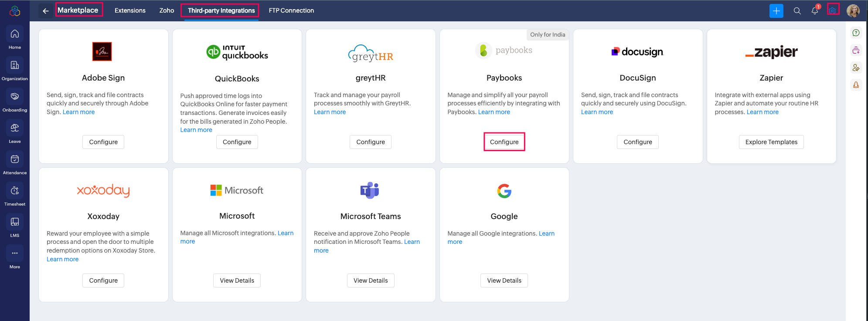
Task: Configure the greytHR integration
Action: [371, 142]
